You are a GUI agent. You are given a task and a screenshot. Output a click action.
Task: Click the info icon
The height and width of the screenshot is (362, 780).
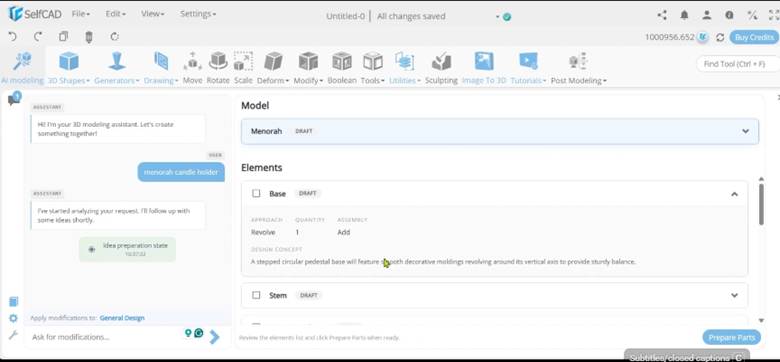pyautogui.click(x=729, y=15)
